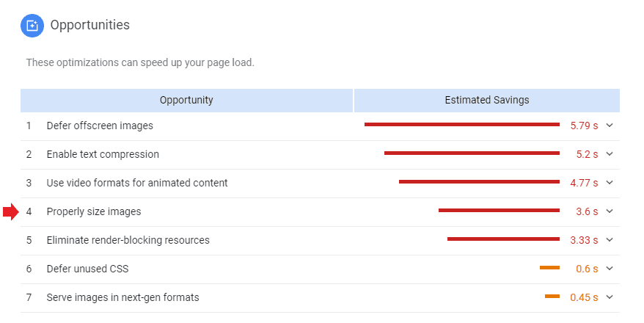This screenshot has width=644, height=323.
Task: Click the Opportunities section heading
Action: (90, 25)
